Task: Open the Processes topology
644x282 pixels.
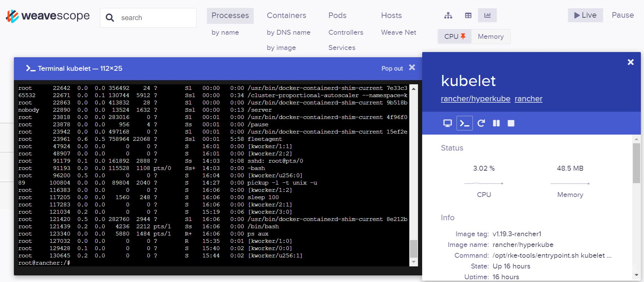Action: point(230,16)
